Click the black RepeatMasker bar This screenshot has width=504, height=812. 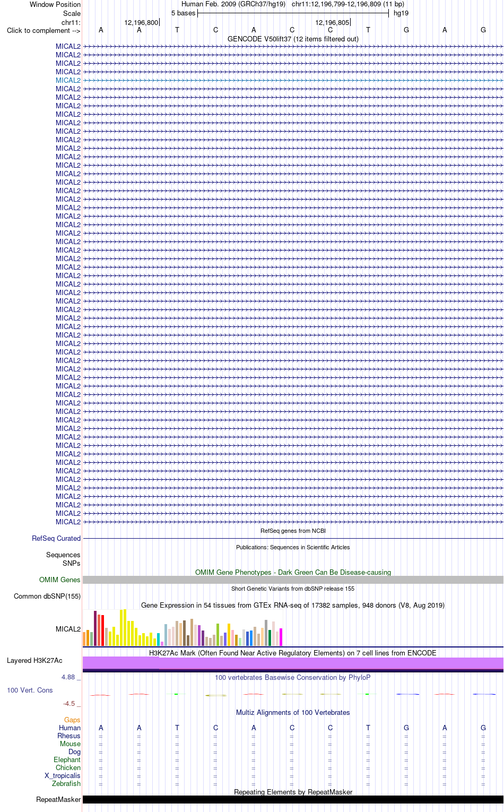pyautogui.click(x=293, y=799)
